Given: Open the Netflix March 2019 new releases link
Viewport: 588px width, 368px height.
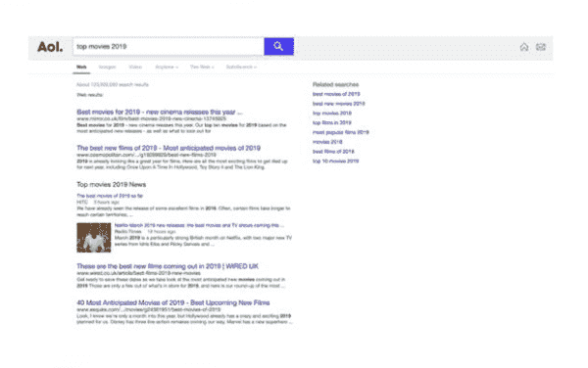Looking at the screenshot, I should (199, 225).
